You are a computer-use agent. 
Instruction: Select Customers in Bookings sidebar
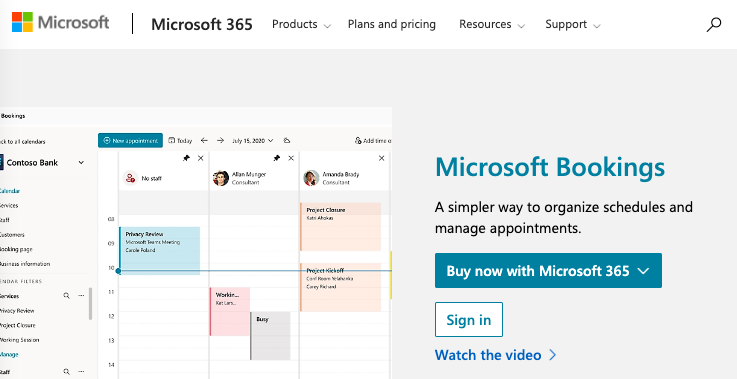coord(12,235)
